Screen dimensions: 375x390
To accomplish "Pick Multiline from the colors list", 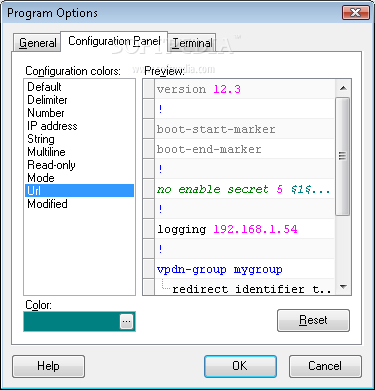I will [x=79, y=152].
